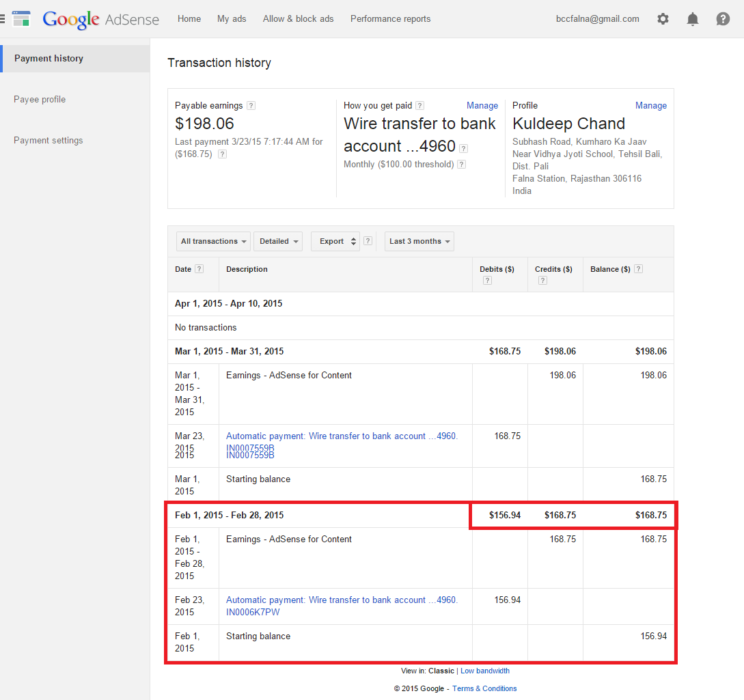The height and width of the screenshot is (700, 744).
Task: Click help icon after account ...4960
Action: coord(464,148)
